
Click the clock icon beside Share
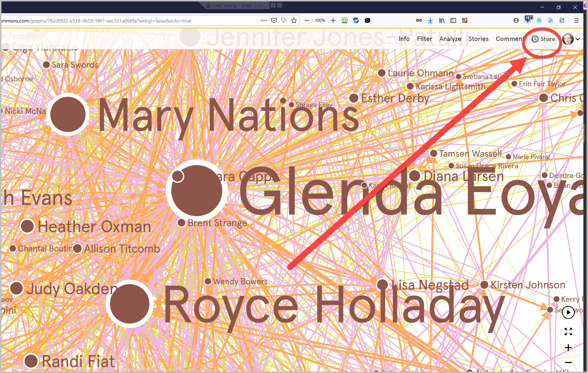pyautogui.click(x=535, y=39)
